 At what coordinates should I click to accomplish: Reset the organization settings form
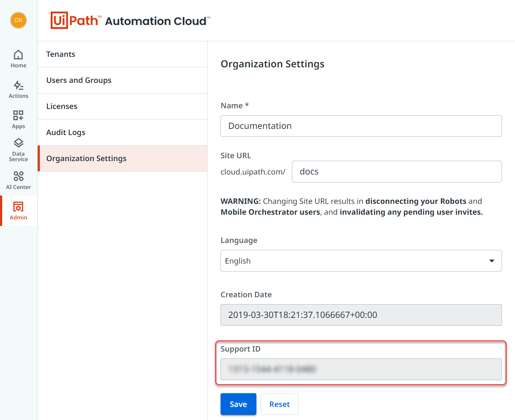tap(280, 404)
